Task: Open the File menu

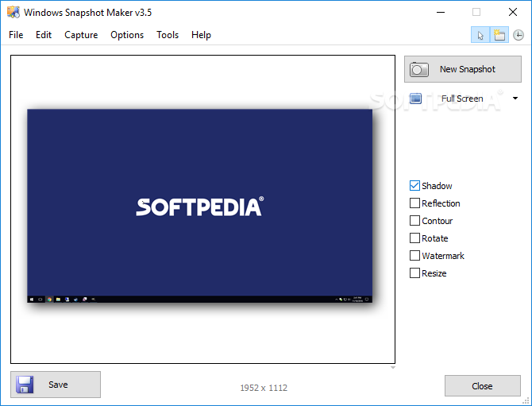Action: (x=16, y=35)
